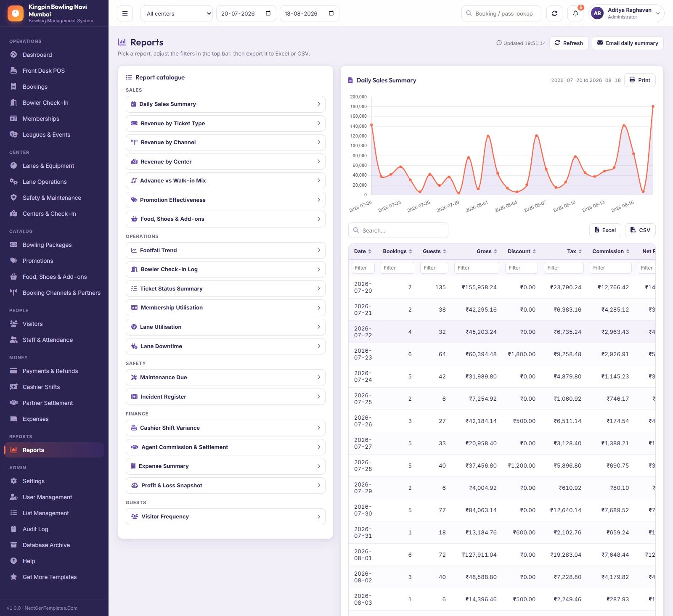Click Email daily summary button

(x=628, y=43)
